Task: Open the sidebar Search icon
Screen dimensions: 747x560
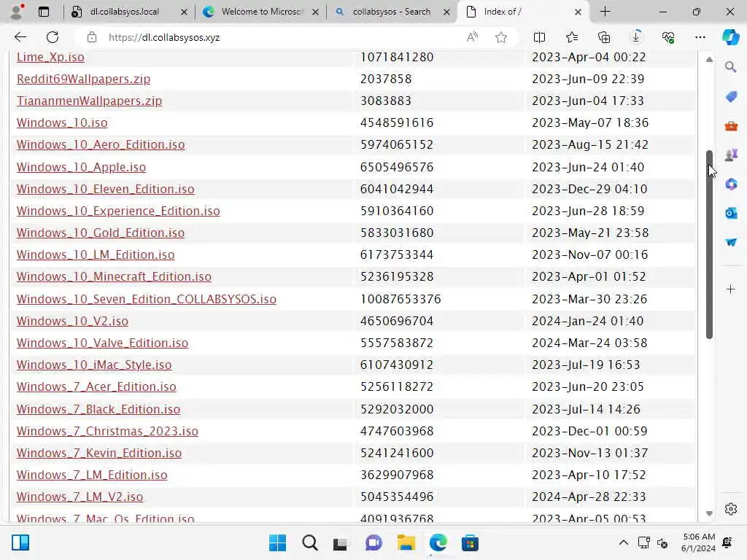Action: 731,67
